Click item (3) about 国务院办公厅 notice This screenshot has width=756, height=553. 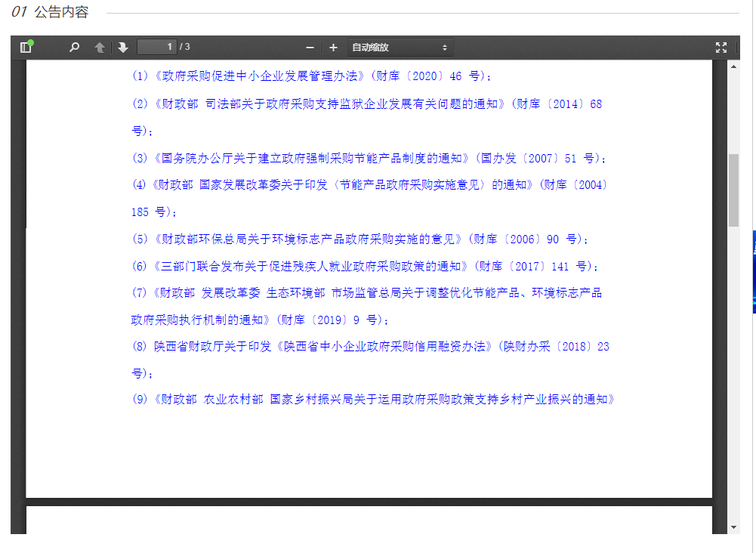(x=369, y=159)
